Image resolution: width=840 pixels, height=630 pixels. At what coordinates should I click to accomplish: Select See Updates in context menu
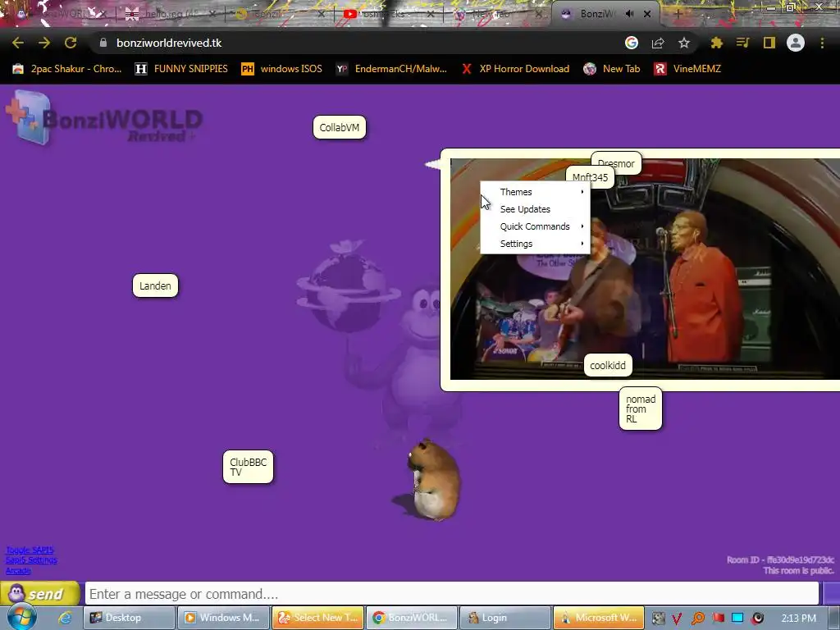[x=535, y=209]
